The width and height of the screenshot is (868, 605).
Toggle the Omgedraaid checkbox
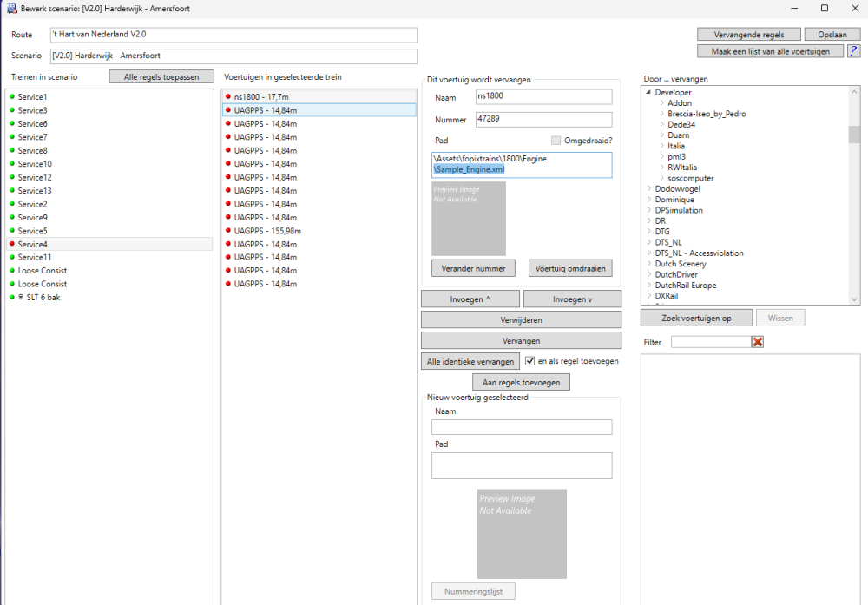(556, 140)
